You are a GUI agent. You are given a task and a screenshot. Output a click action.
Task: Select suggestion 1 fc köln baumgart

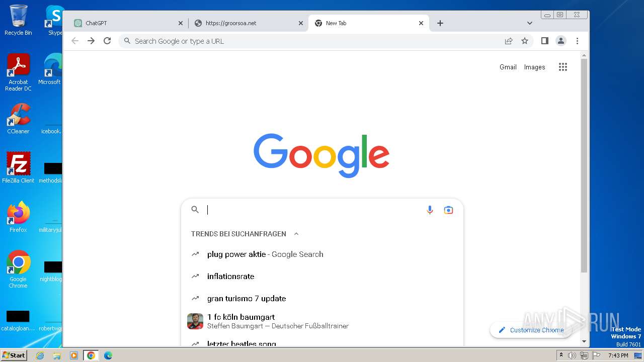(x=322, y=321)
